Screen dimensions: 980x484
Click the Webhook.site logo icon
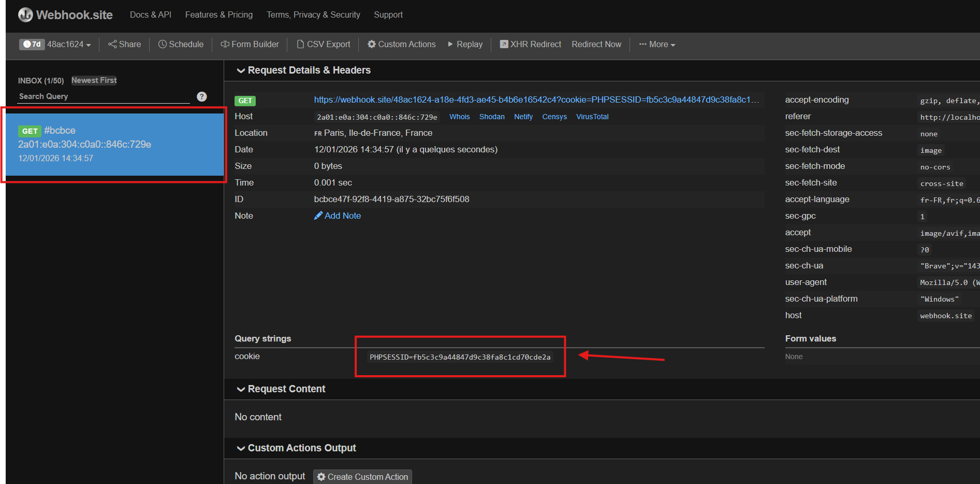click(x=25, y=15)
